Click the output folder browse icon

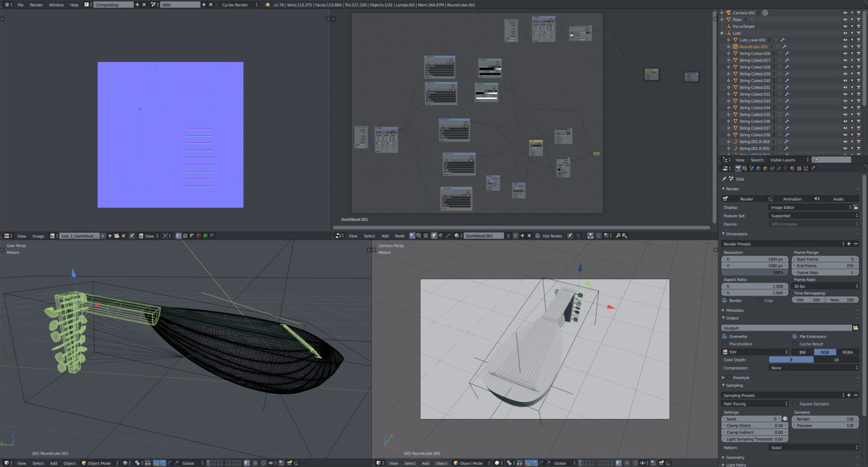(856, 328)
